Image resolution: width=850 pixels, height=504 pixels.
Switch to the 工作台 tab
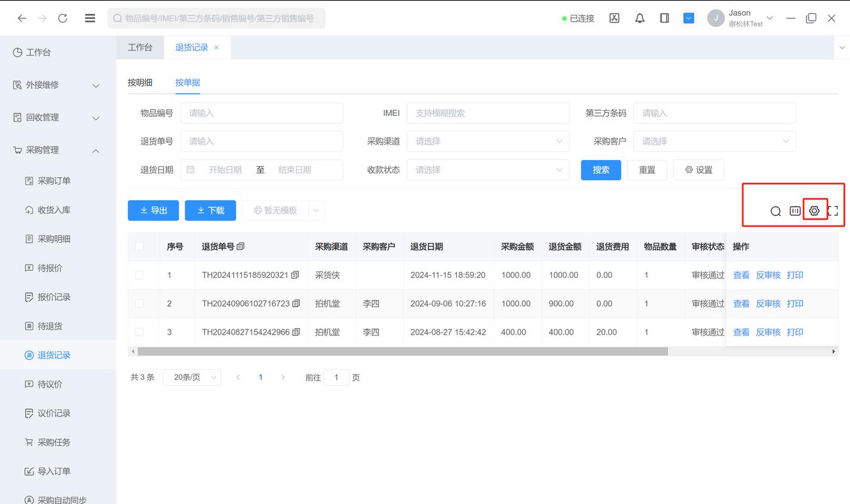point(140,47)
